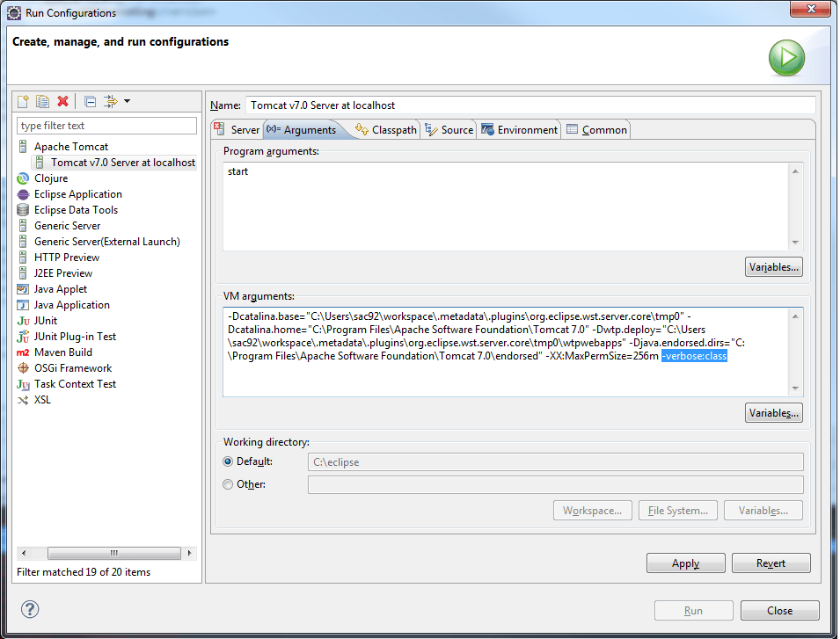Open the filter launch configurations icon

point(109,101)
